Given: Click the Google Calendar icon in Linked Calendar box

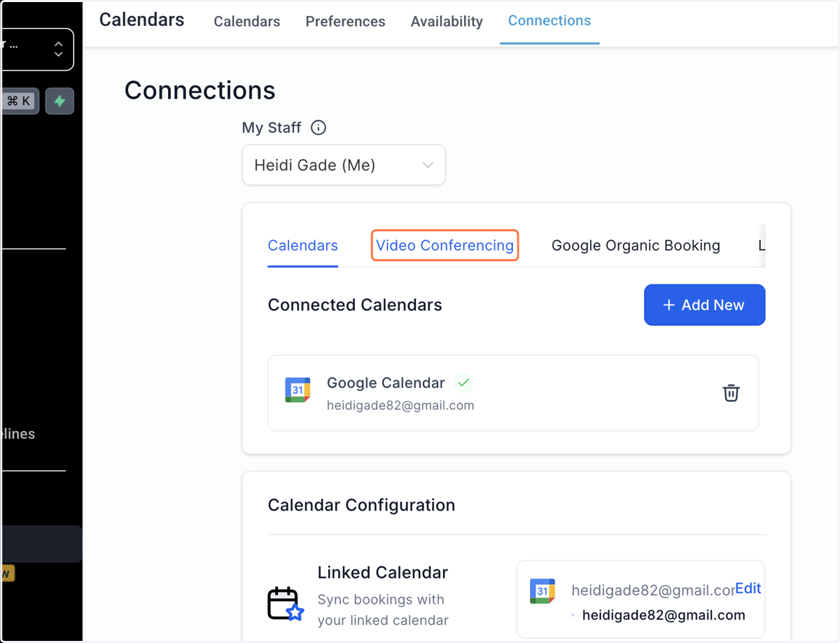Looking at the screenshot, I should 542,591.
